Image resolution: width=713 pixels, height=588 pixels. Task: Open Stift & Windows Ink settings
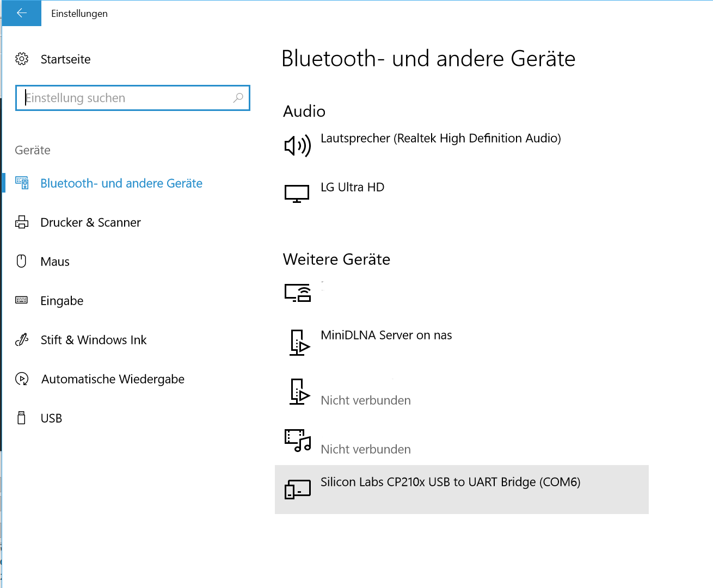pos(94,340)
